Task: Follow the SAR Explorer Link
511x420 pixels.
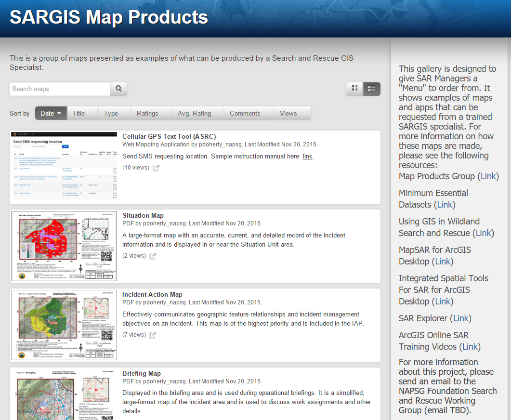Action: (461, 318)
